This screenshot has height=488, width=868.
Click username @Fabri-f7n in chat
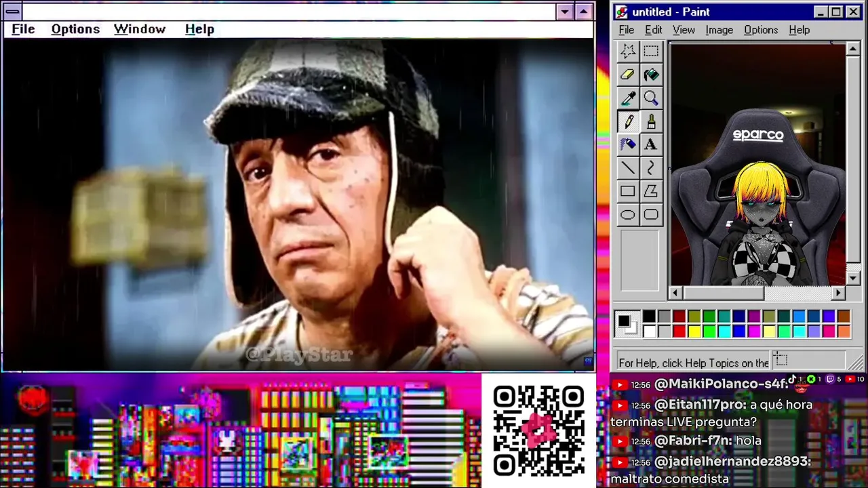tap(692, 441)
